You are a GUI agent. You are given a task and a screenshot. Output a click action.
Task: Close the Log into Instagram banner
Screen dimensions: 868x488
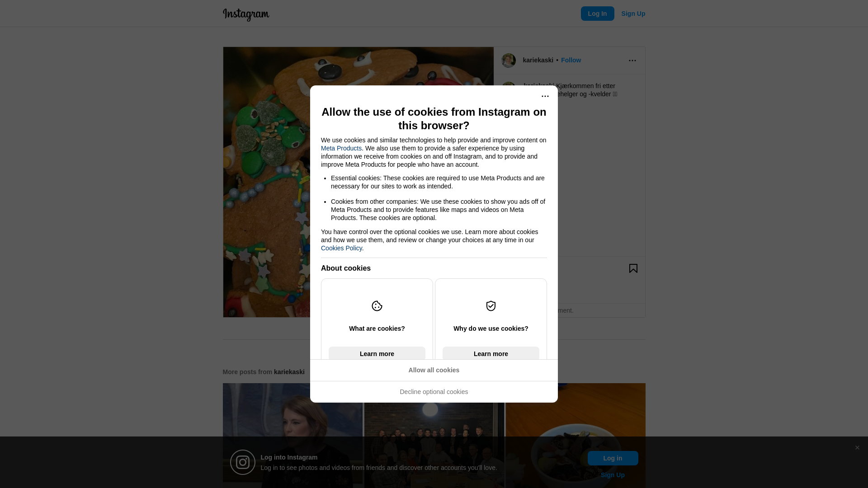coord(857,448)
